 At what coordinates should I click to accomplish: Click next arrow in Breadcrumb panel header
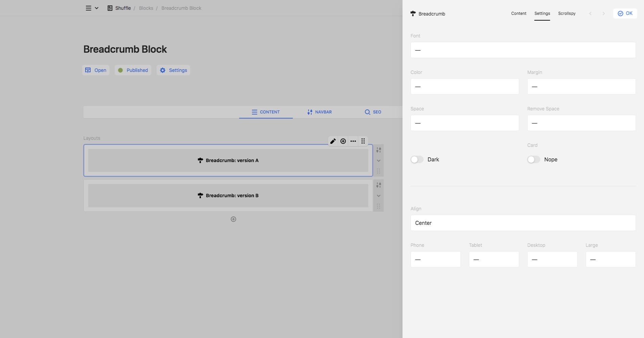click(x=603, y=14)
